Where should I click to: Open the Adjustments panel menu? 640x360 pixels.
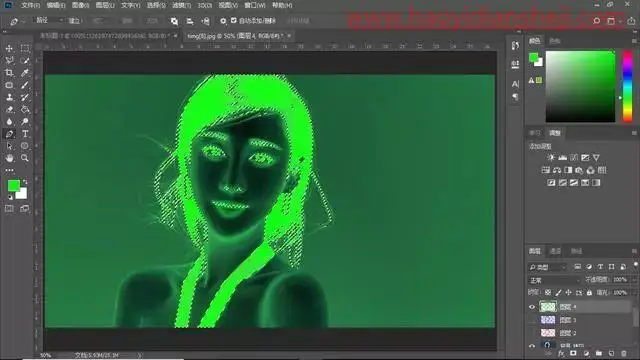click(634, 133)
